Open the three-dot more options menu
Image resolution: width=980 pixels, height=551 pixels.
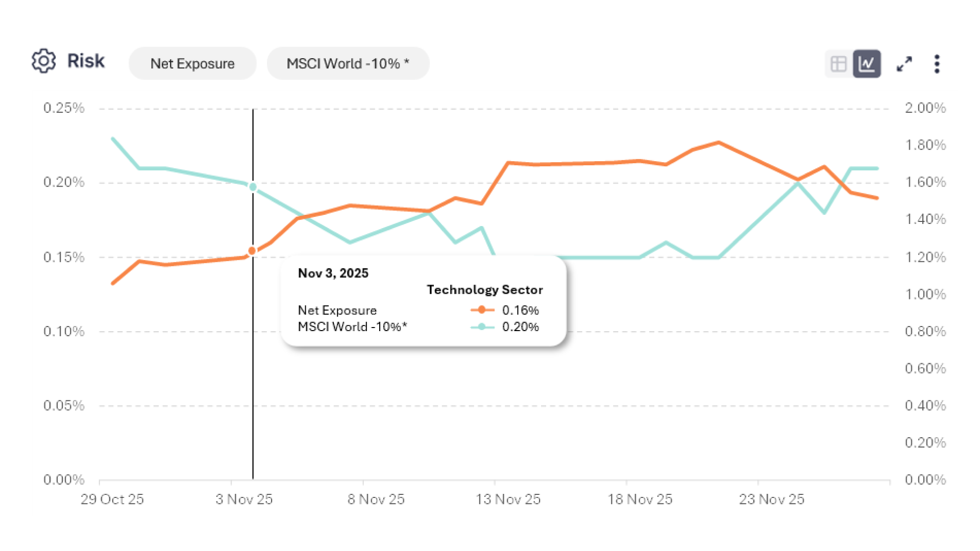(937, 64)
